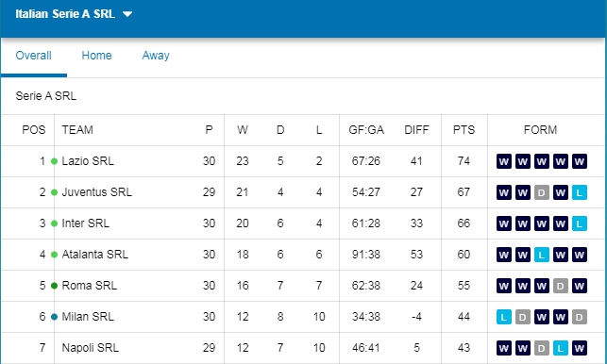Screen dimensions: 607x364
Task: Click Juventus SRL's grey D form badge
Action: click(542, 192)
